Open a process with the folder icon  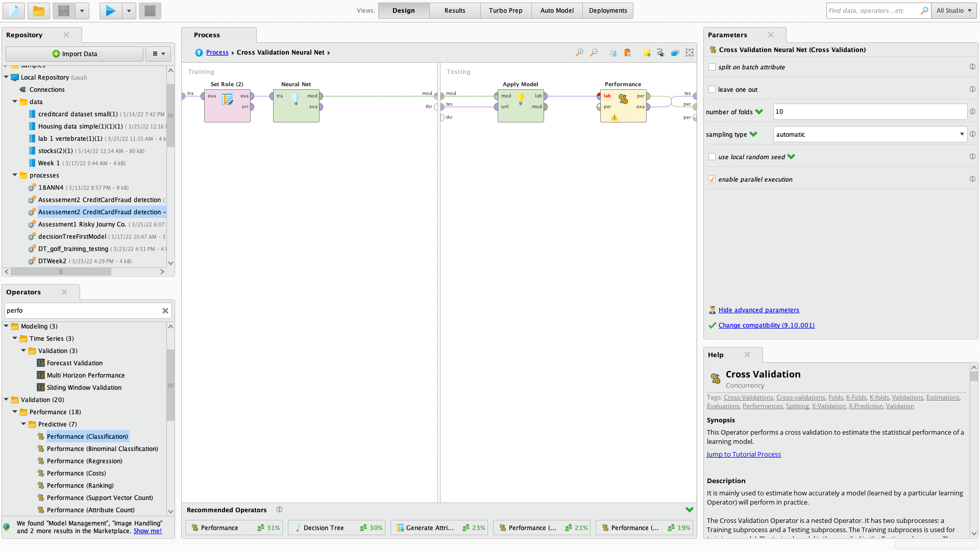(39, 11)
